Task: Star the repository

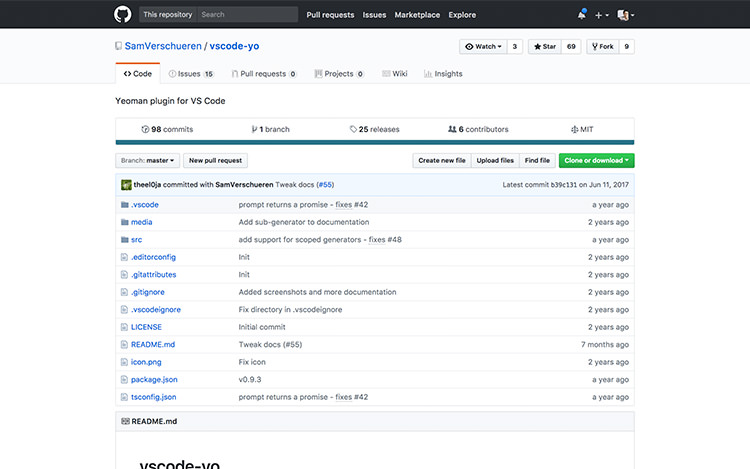Action: click(x=545, y=46)
